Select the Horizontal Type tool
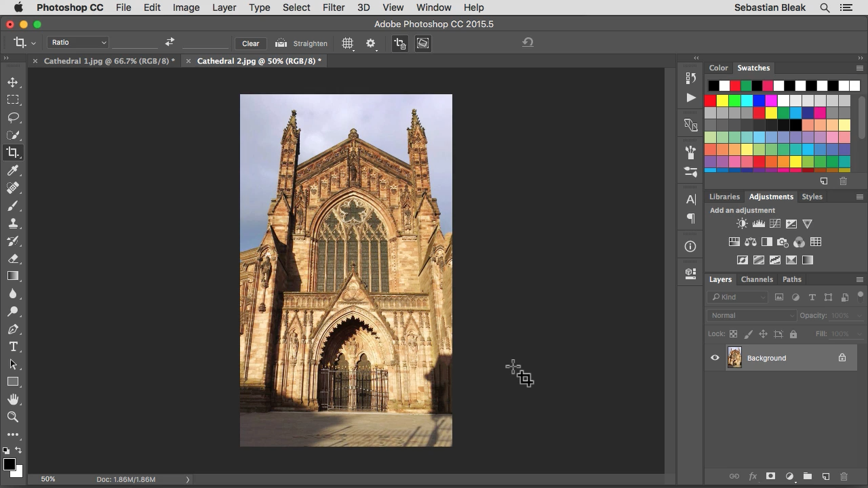This screenshot has width=868, height=488. tap(13, 346)
